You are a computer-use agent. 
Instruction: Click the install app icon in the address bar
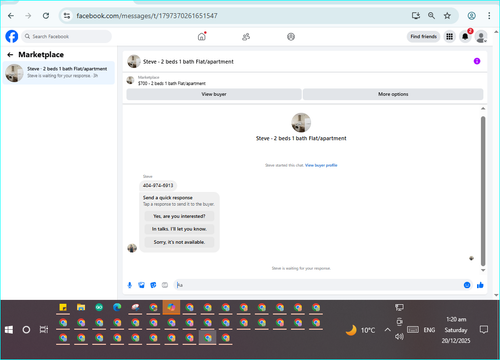pos(416,16)
